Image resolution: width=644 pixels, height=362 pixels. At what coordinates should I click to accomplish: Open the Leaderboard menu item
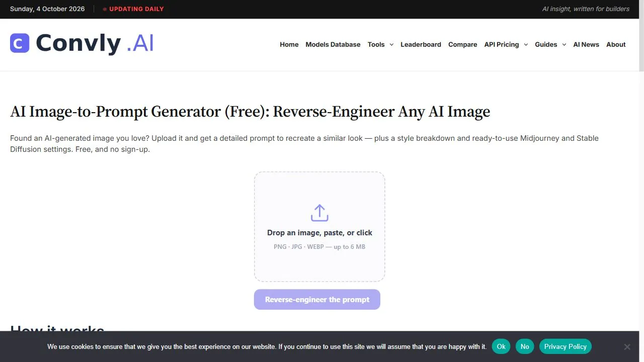pyautogui.click(x=421, y=45)
